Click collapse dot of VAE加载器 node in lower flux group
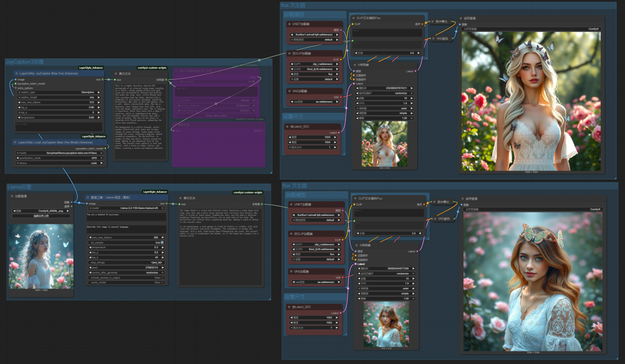 [x=291, y=271]
